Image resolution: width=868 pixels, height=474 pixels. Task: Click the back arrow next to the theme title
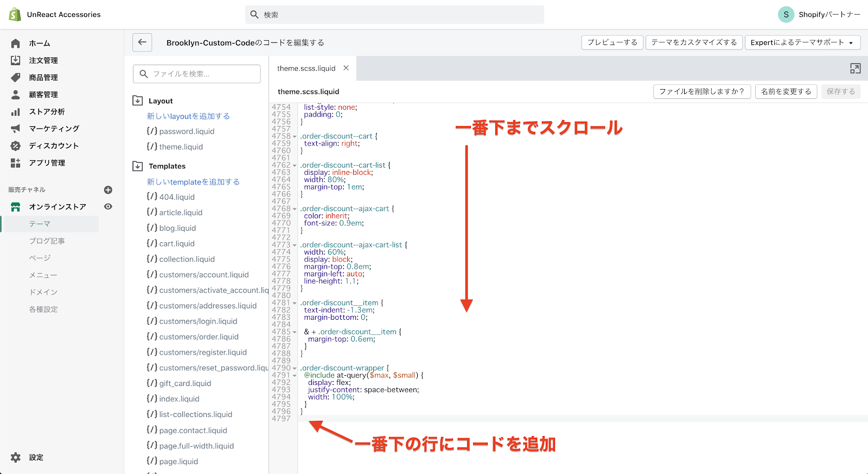pos(142,42)
